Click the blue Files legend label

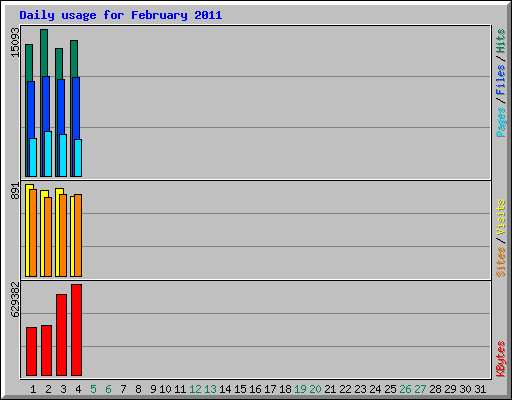tap(500, 80)
